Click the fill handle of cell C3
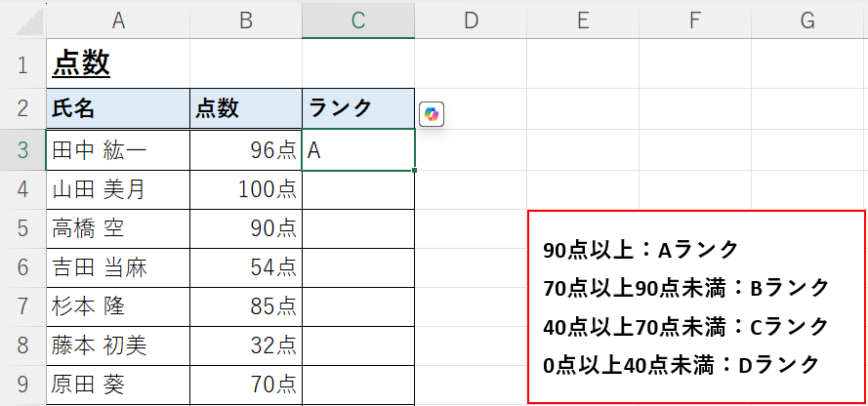 415,171
